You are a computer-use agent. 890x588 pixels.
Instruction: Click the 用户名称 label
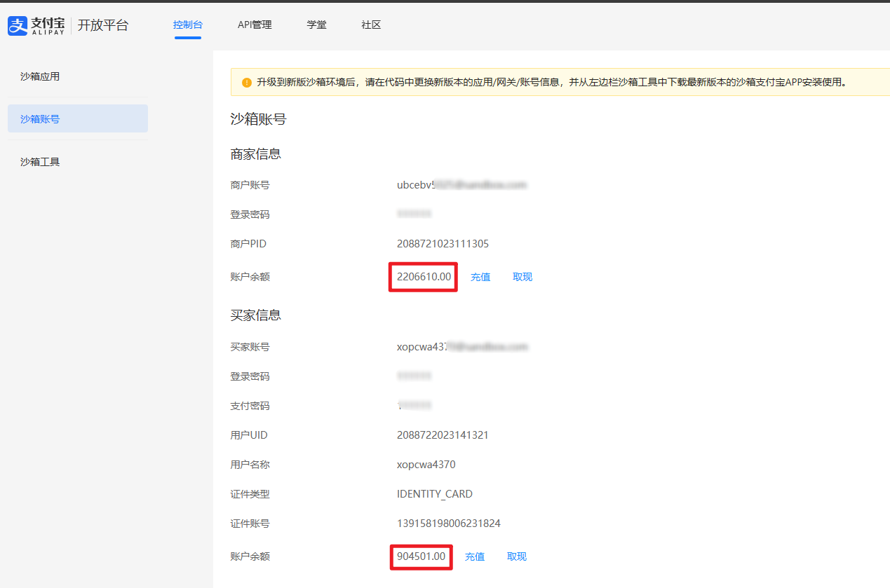point(250,465)
